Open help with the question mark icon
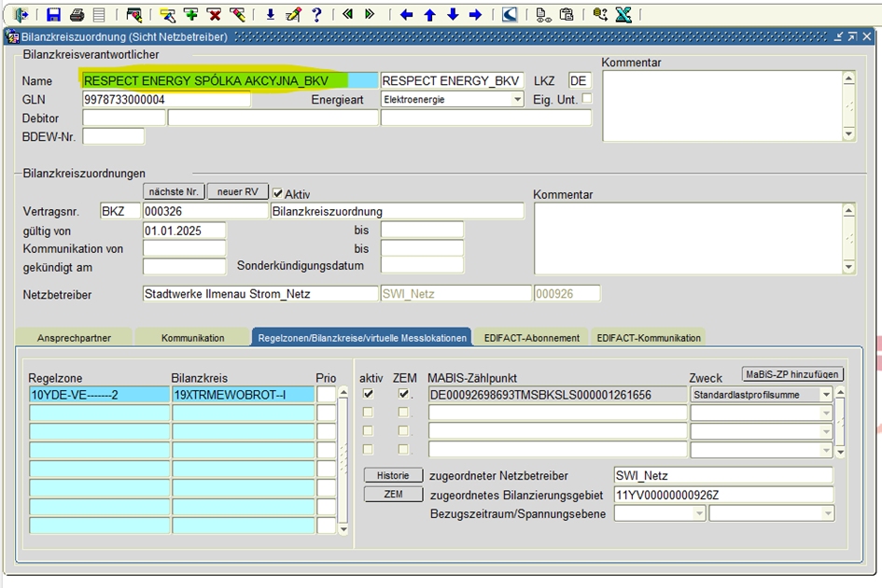882x588 pixels. (316, 14)
